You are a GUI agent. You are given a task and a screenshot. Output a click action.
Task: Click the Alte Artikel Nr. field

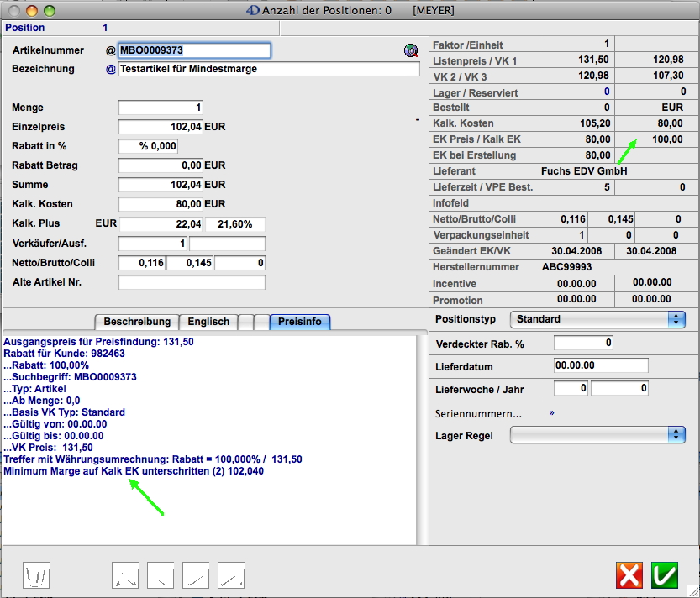192,282
